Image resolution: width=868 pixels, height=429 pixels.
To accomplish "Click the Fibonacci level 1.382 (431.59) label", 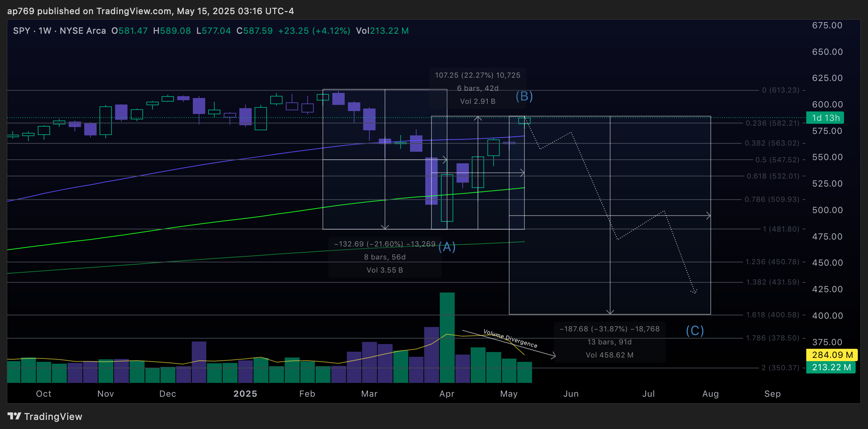I will click(773, 282).
